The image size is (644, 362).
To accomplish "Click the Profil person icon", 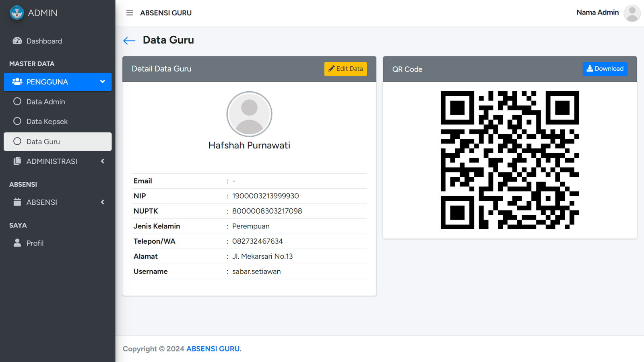I will [17, 243].
